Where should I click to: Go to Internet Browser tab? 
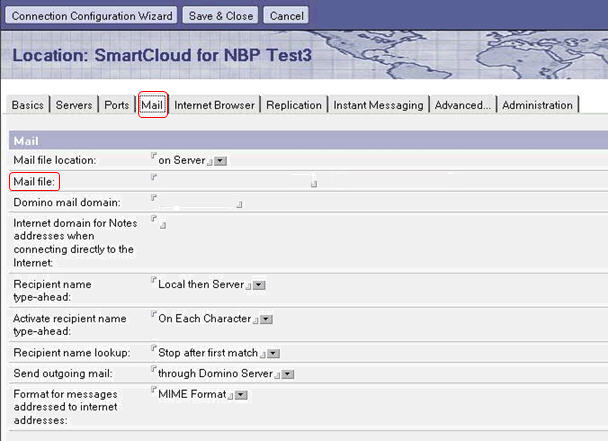click(214, 105)
